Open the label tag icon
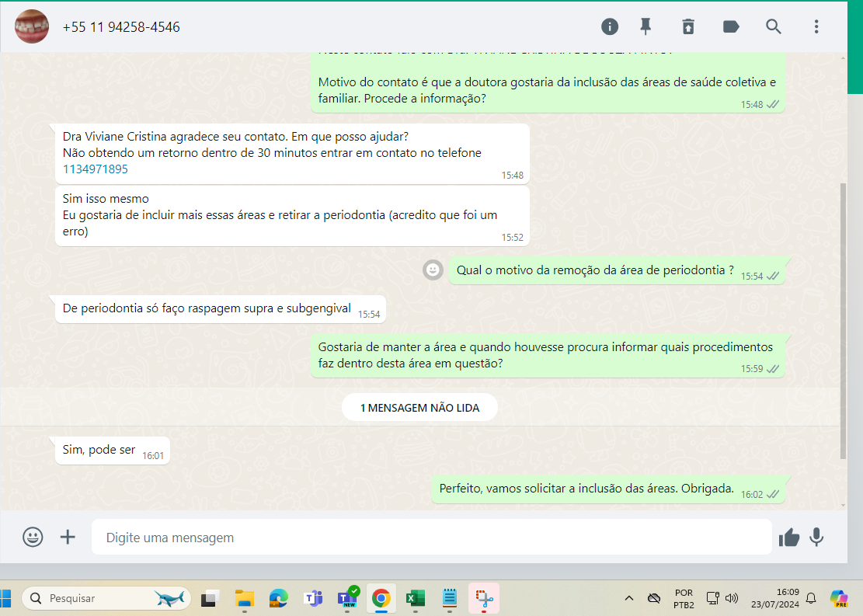863x616 pixels. 730,26
